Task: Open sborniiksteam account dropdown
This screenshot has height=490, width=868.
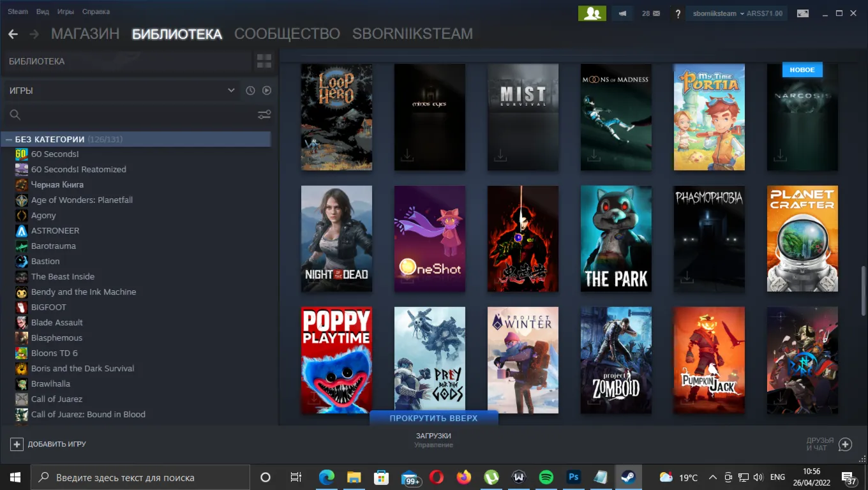Action: coord(737,13)
